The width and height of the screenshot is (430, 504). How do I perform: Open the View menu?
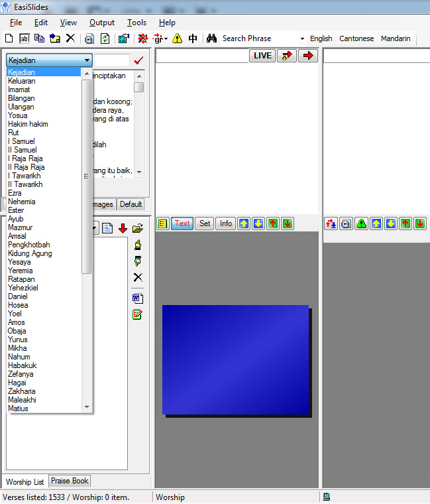[68, 23]
